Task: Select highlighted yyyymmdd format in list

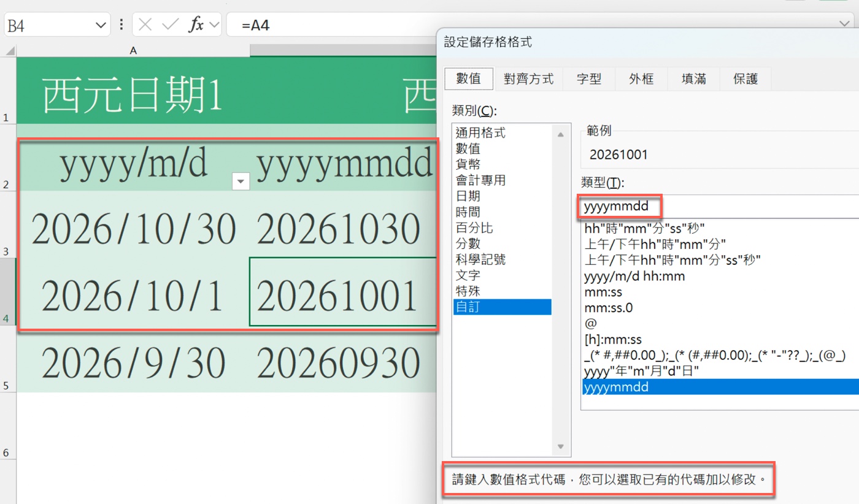Action: click(x=721, y=388)
